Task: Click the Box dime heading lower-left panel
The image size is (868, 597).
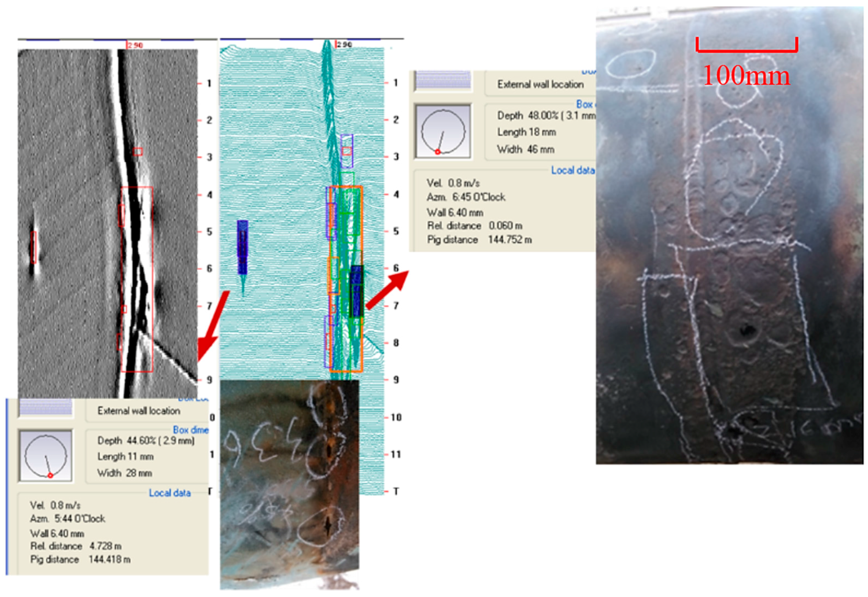Action: tap(190, 430)
